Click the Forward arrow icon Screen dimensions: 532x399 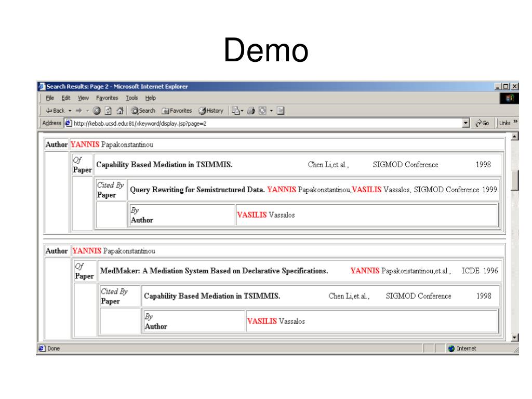coord(79,111)
